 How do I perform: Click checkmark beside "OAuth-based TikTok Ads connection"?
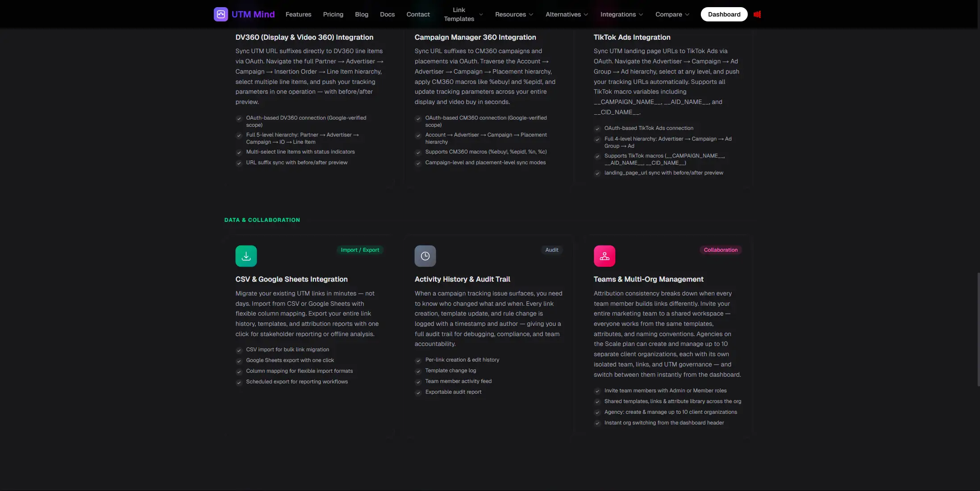coord(597,129)
